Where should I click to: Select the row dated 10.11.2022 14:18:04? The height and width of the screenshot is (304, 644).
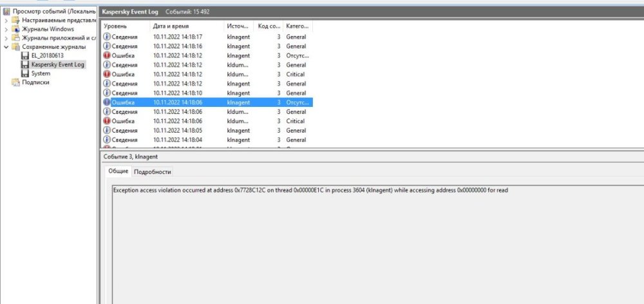point(207,140)
